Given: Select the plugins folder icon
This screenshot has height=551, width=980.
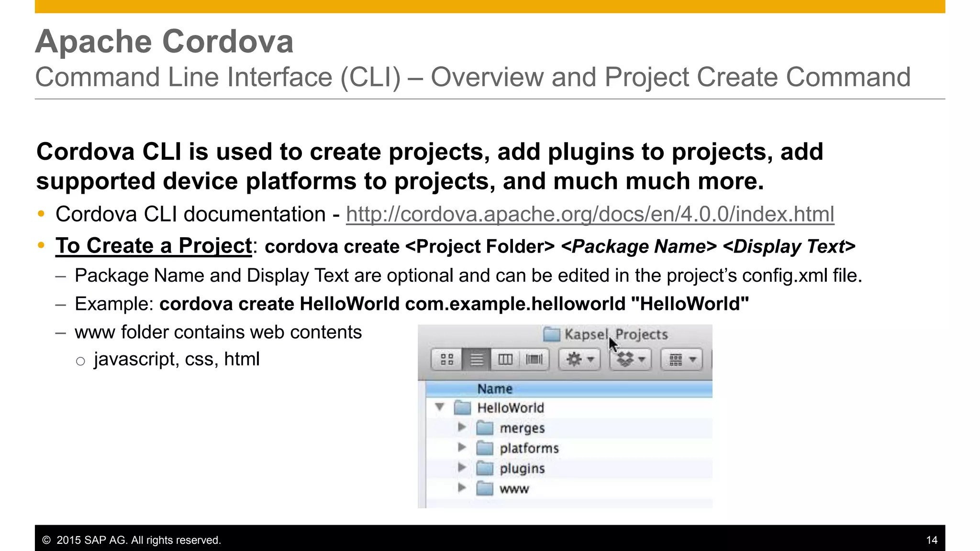Looking at the screenshot, I should (x=485, y=468).
